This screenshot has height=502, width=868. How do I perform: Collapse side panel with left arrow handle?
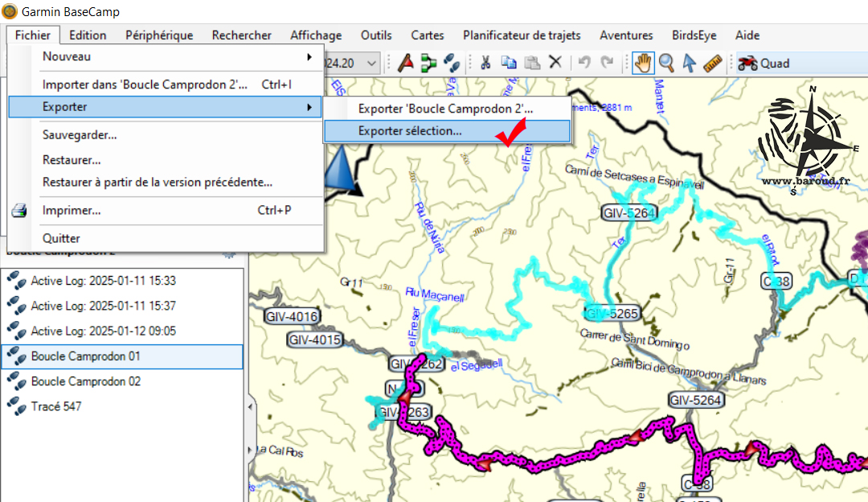click(250, 407)
